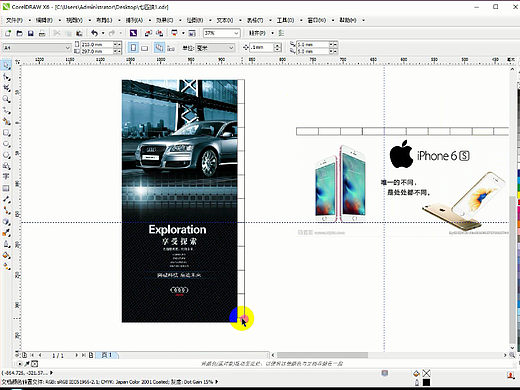Set page orientation to Landscape

[x=144, y=48]
